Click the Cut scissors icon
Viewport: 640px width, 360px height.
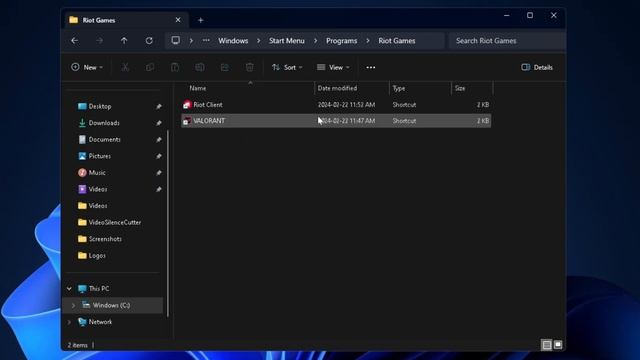[x=125, y=67]
